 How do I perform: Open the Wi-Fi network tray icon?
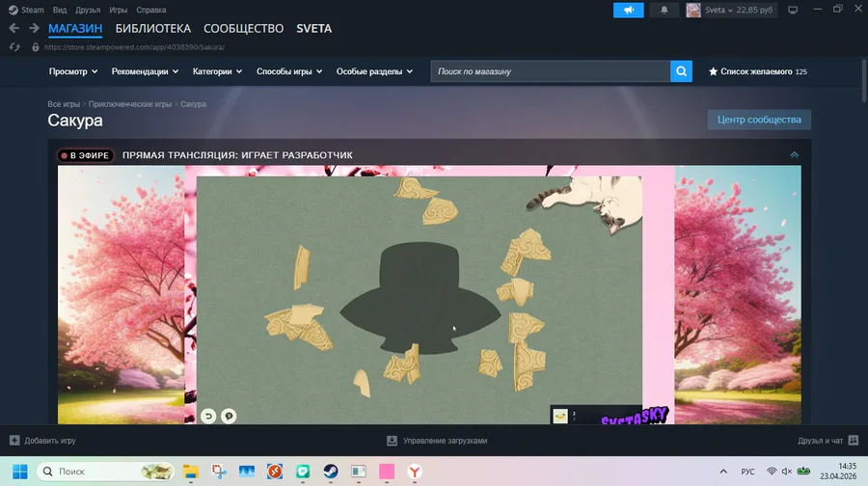tap(772, 472)
